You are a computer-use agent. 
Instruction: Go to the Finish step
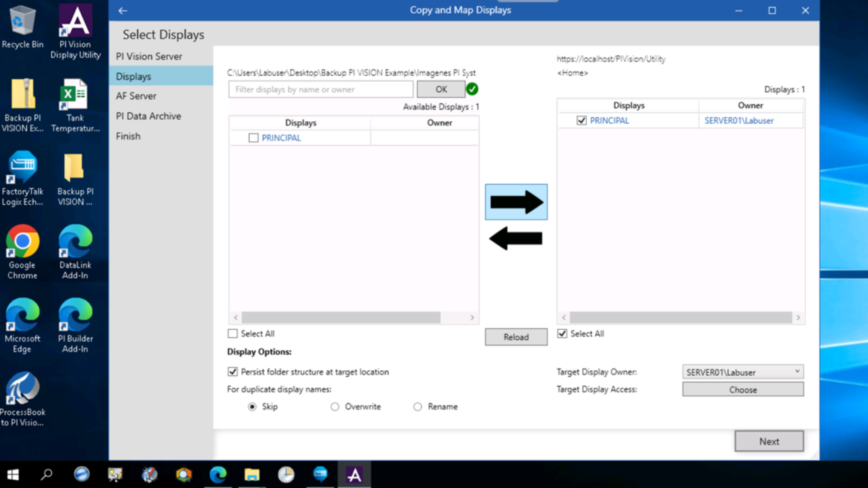161,136
